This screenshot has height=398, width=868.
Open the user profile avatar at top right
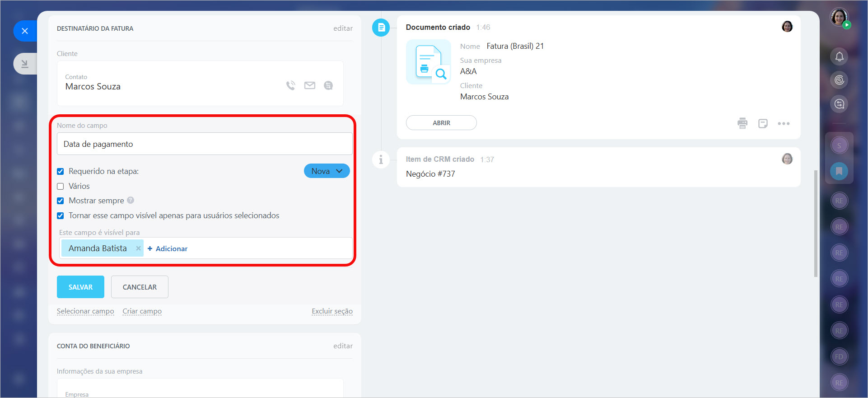(x=839, y=17)
